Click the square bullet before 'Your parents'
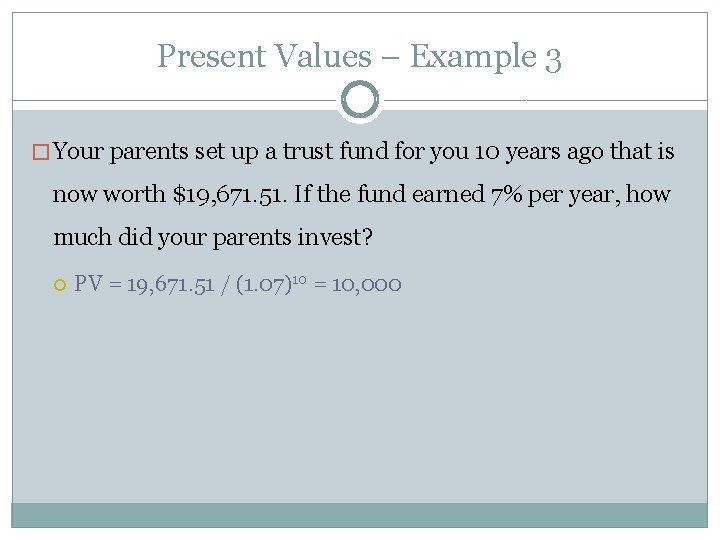Image resolution: width=720 pixels, height=540 pixels. click(45, 153)
